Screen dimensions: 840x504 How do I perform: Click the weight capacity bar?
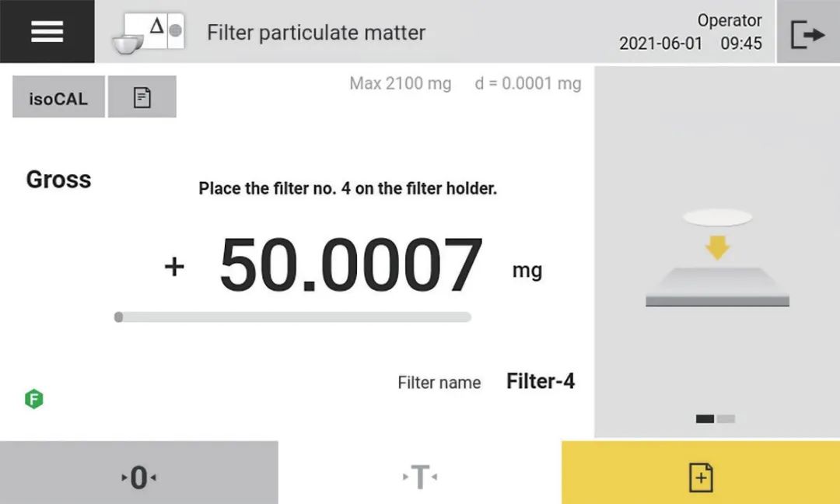(x=292, y=317)
